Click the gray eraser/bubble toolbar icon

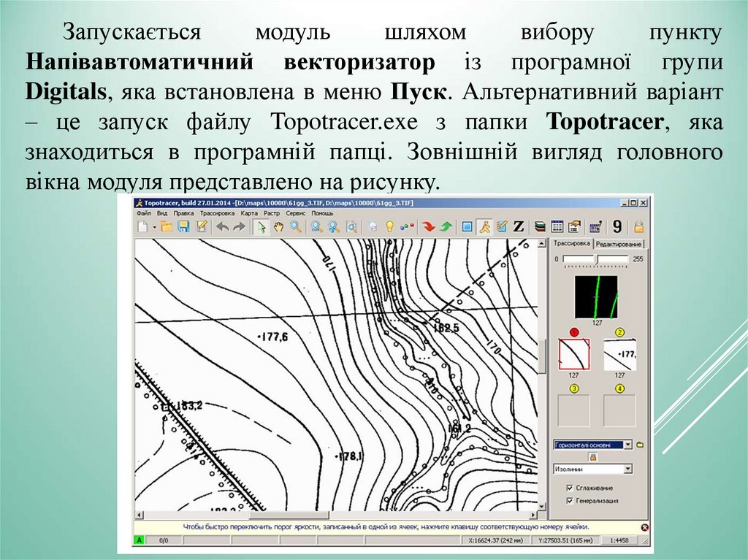(x=373, y=227)
